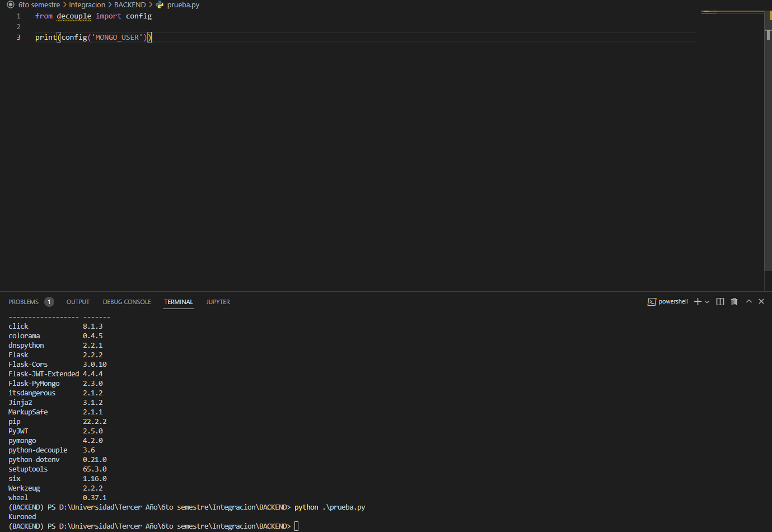Click 'MarkupSafe' entry in terminal output

point(28,412)
